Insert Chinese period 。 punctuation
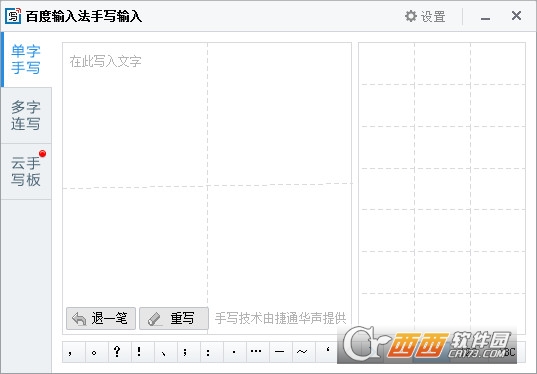Screen dimensions: 537x374 click(x=97, y=352)
